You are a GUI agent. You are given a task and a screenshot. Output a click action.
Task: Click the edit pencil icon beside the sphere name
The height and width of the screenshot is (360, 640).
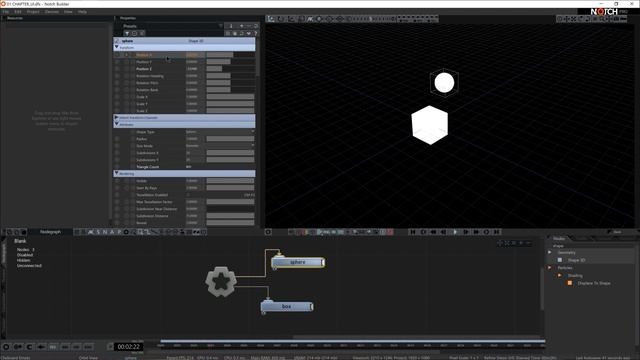[117, 41]
